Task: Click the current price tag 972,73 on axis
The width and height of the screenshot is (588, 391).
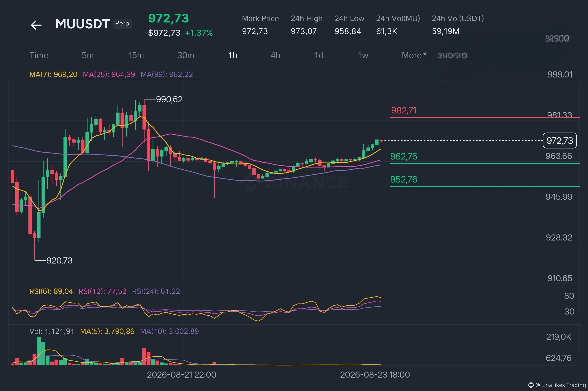Action: (560, 141)
